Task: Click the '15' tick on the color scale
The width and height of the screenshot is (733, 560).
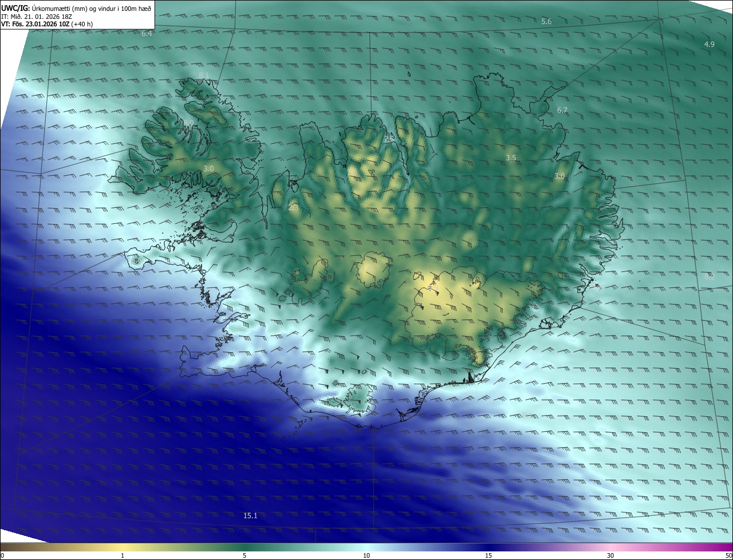Action: 488,556
